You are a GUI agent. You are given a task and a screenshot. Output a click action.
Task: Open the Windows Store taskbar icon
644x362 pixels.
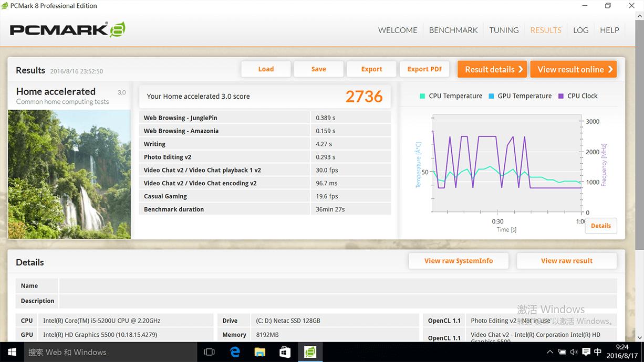pyautogui.click(x=285, y=352)
